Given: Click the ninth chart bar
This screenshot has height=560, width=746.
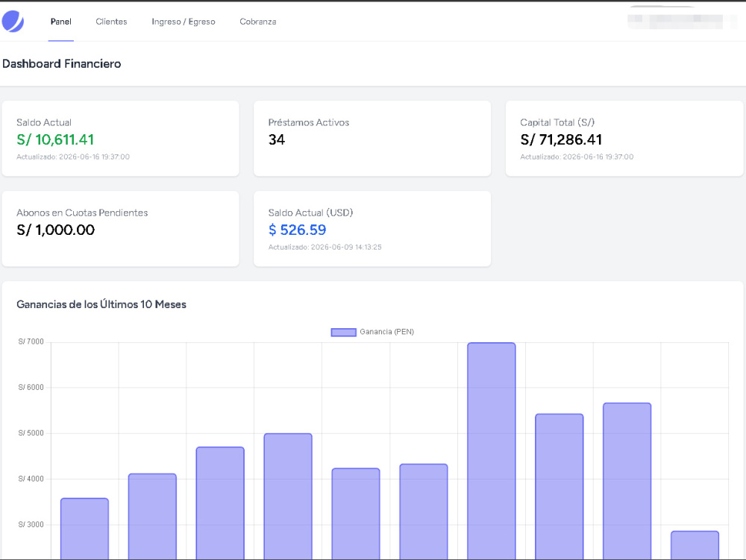Looking at the screenshot, I should pos(627,481).
